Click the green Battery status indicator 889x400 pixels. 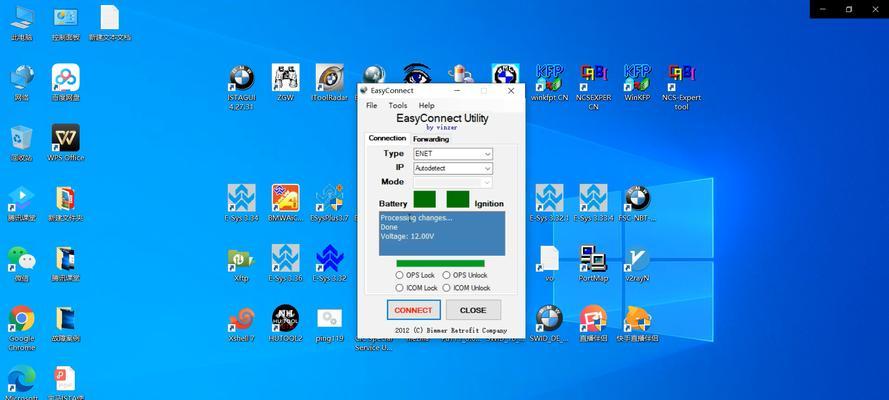[425, 199]
